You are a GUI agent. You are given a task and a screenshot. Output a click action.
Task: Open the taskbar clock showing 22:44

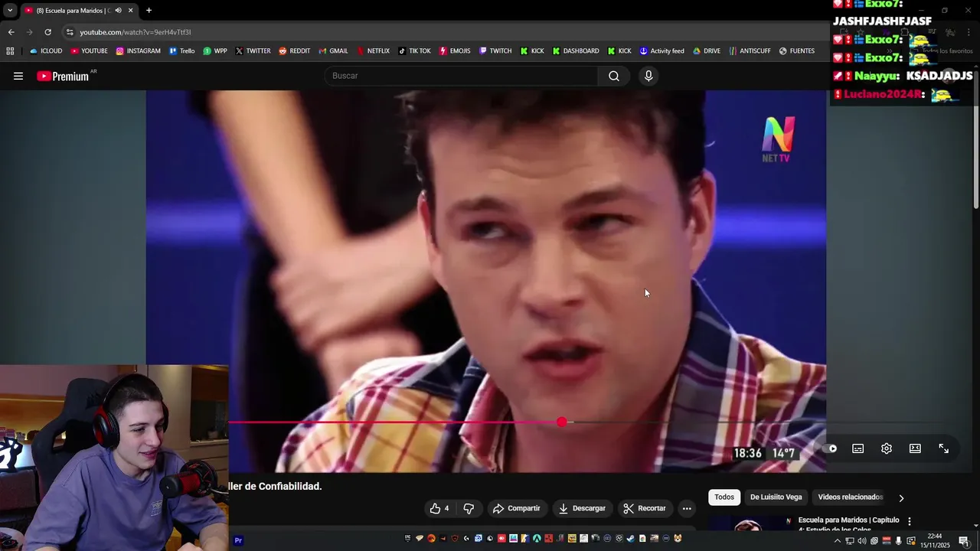pos(935,540)
